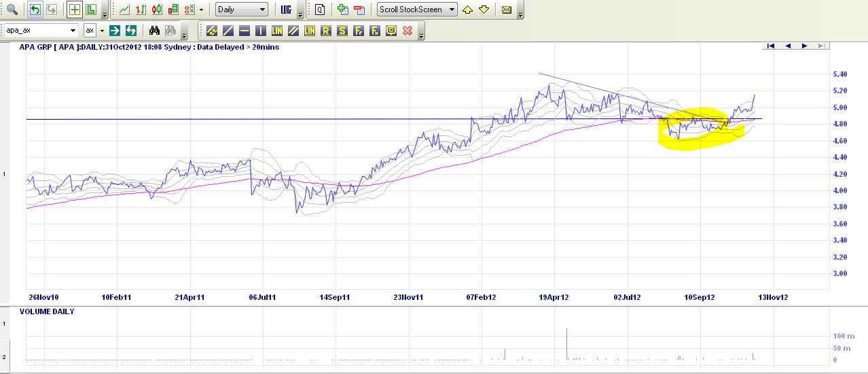The width and height of the screenshot is (868, 374).
Task: Click the yellow down arrow
Action: tap(484, 10)
